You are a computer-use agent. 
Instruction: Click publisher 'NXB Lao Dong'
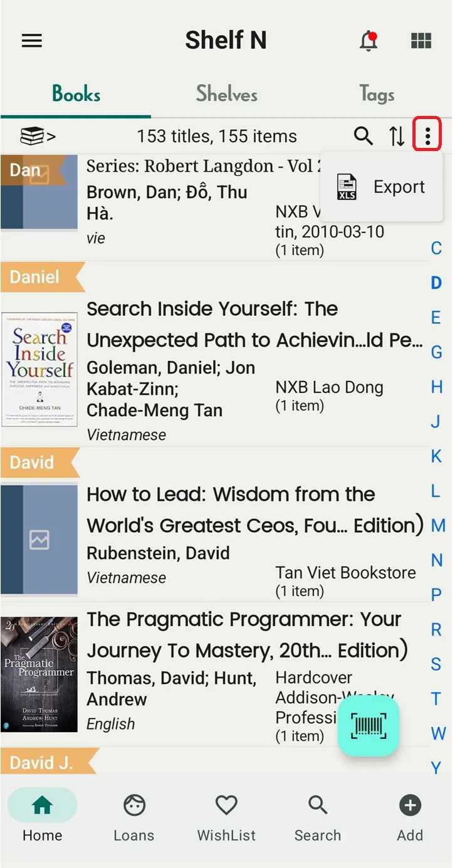(329, 387)
